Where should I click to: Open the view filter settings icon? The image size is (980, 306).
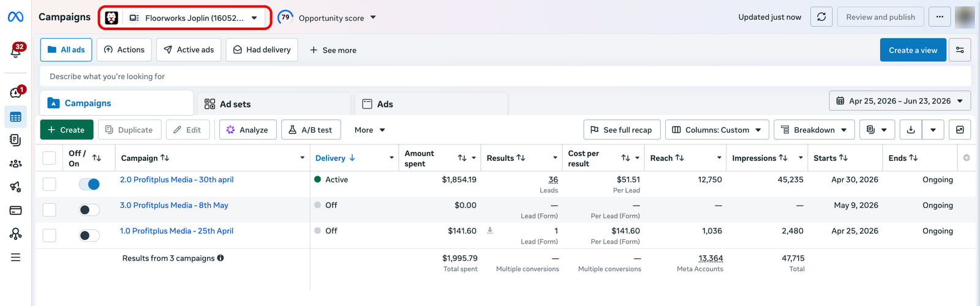960,50
